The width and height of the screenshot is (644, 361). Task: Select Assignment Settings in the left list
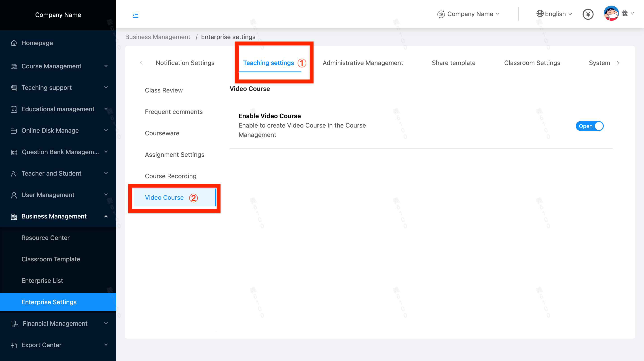(x=174, y=155)
